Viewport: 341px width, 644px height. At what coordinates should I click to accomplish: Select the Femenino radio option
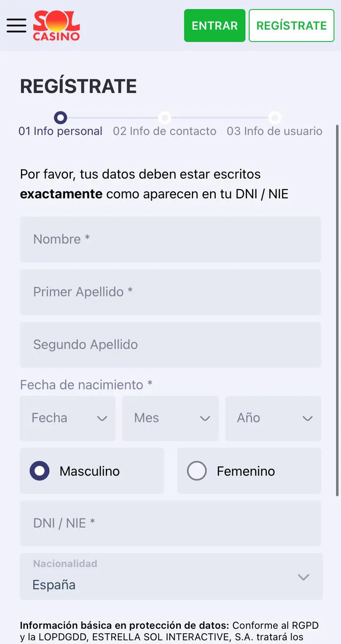[197, 471]
